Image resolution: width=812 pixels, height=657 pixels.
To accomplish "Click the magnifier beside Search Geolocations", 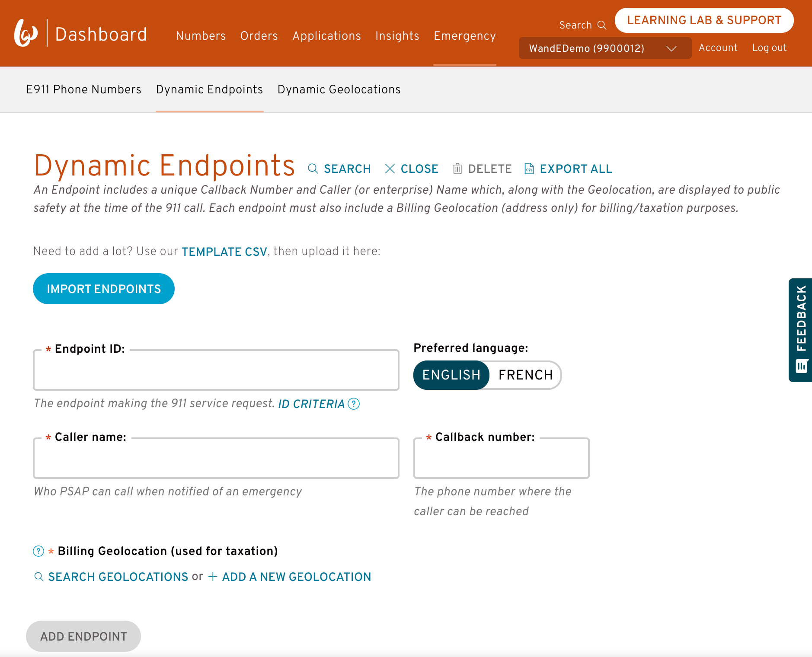I will [39, 577].
